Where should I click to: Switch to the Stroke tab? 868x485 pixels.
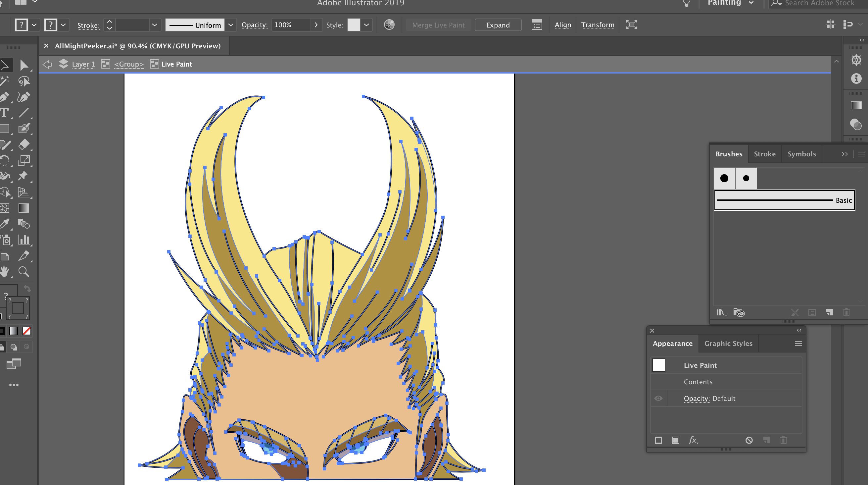pos(765,154)
